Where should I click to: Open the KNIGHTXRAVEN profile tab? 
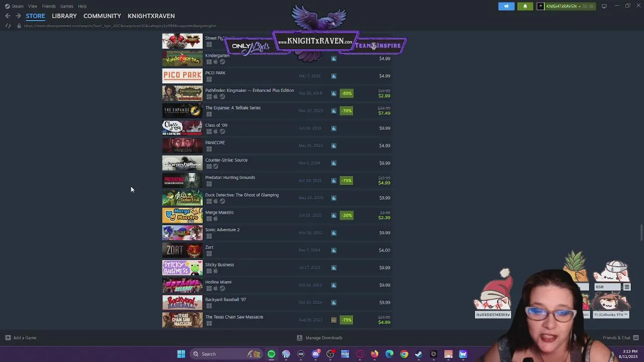coord(151,16)
